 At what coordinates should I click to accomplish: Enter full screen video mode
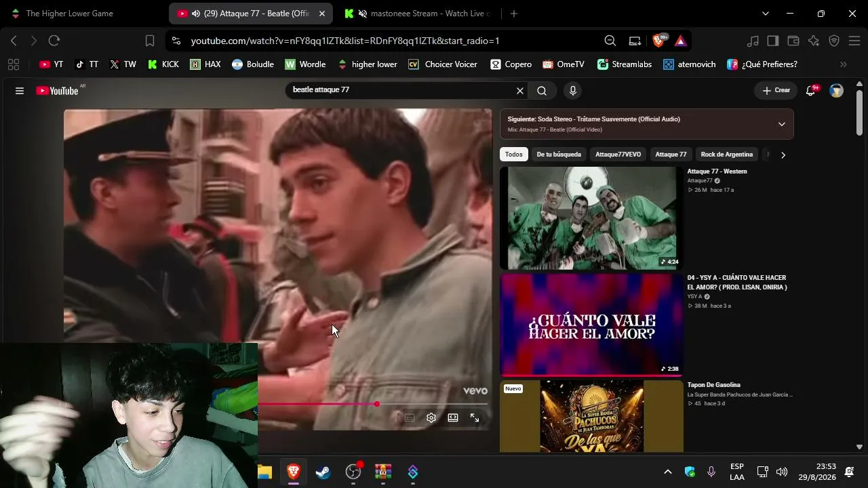click(475, 418)
